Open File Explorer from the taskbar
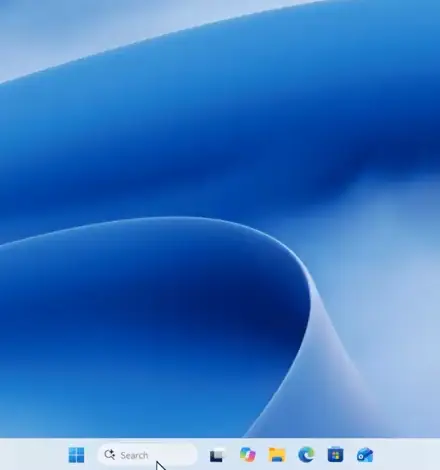 click(277, 455)
